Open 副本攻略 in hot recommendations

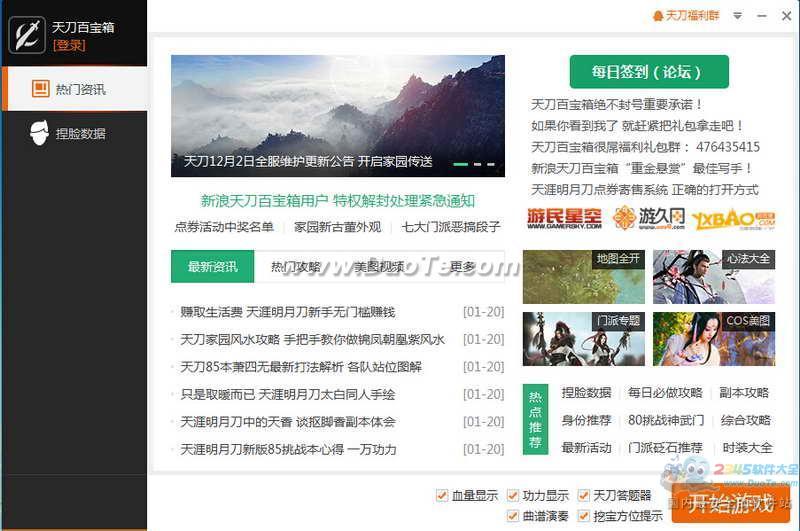point(744,392)
